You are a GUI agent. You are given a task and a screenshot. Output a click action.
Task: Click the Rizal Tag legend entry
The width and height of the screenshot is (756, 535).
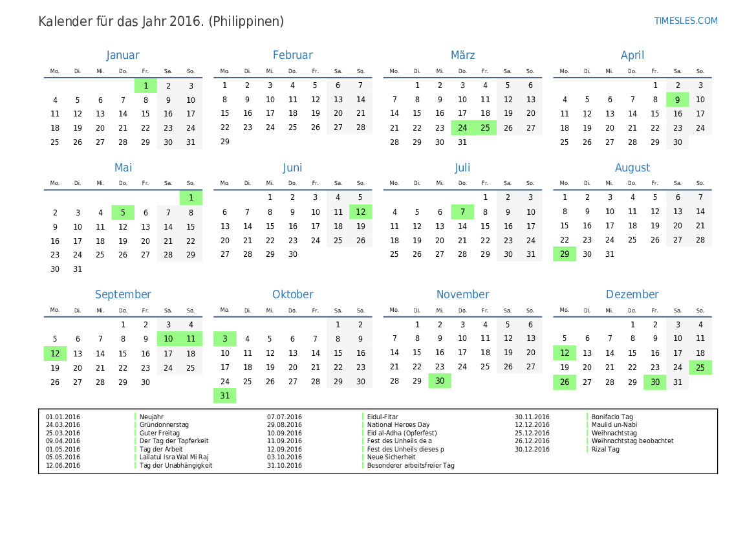[x=605, y=449]
